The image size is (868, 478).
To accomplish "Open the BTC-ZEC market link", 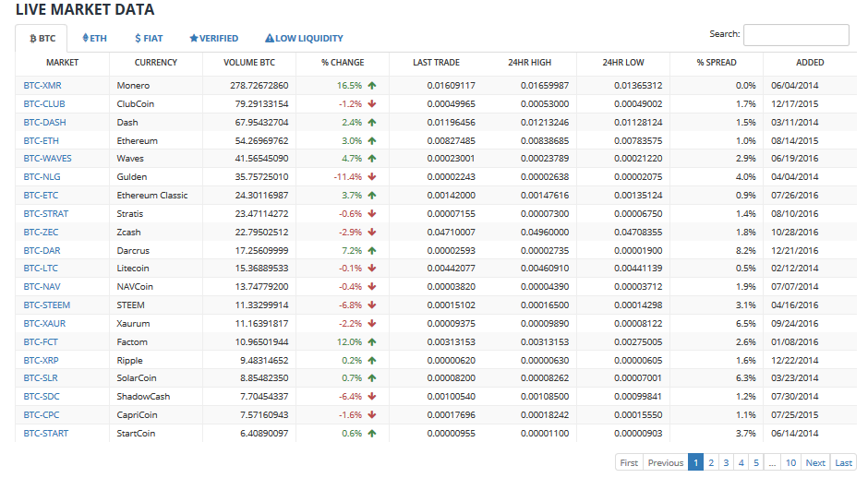I will tap(41, 232).
